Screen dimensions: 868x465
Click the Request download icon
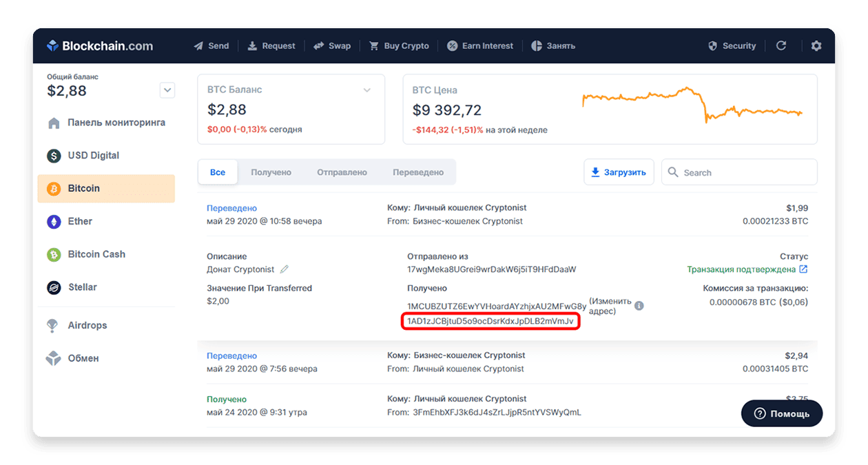(x=252, y=46)
